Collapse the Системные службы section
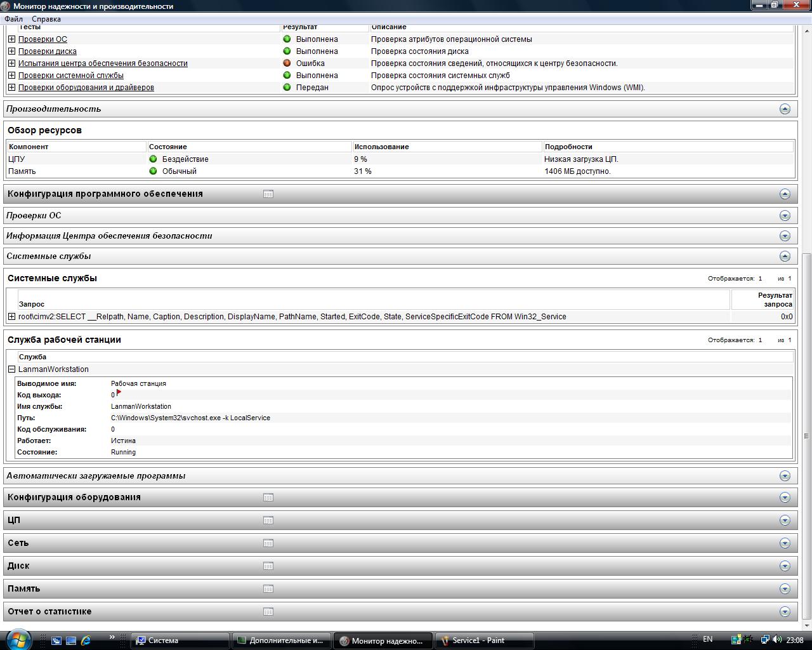 [x=785, y=256]
